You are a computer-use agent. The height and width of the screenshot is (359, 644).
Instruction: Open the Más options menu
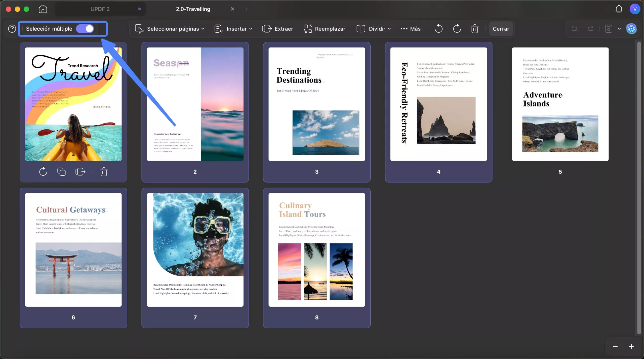411,29
